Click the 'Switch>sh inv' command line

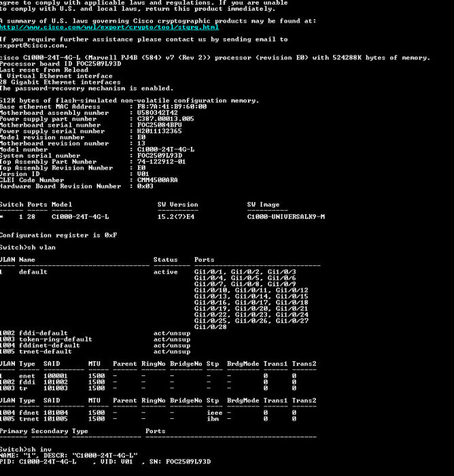[x=26, y=449]
